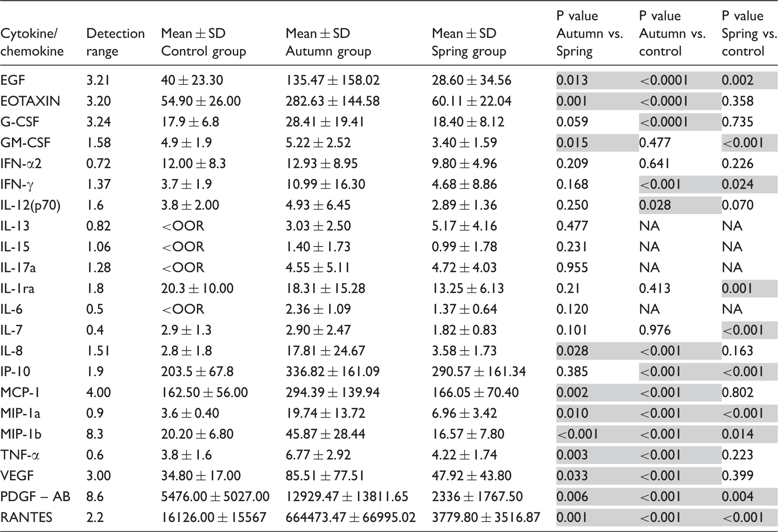Click the 5476.00 ± 5027.00 control value

[x=215, y=497]
